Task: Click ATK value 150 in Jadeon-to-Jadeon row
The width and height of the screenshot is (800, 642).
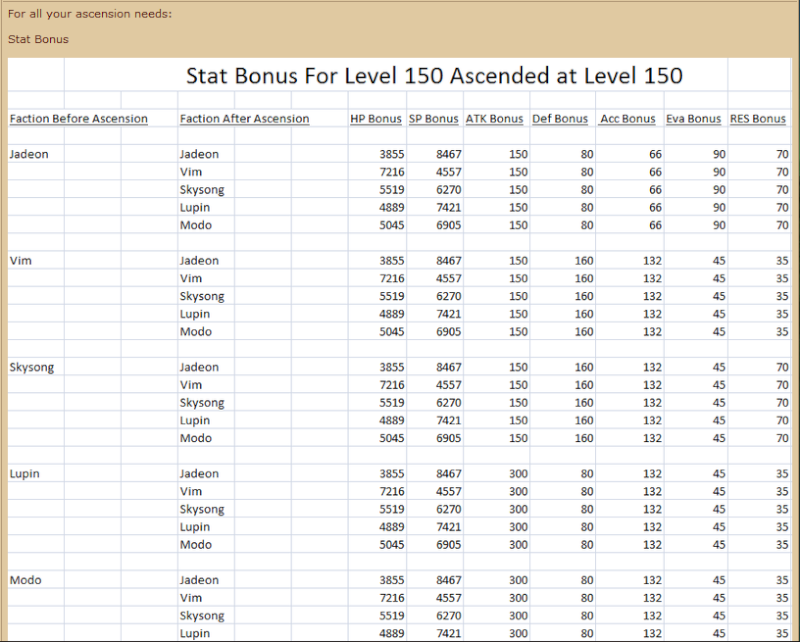Action: [518, 154]
